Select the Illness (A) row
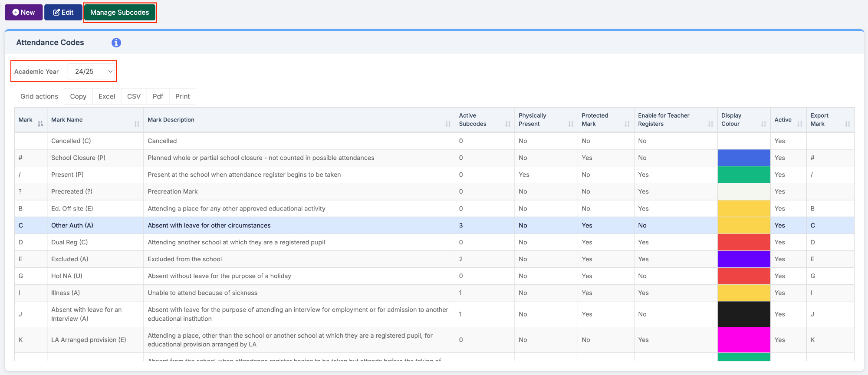This screenshot has width=868, height=375. pos(434,293)
